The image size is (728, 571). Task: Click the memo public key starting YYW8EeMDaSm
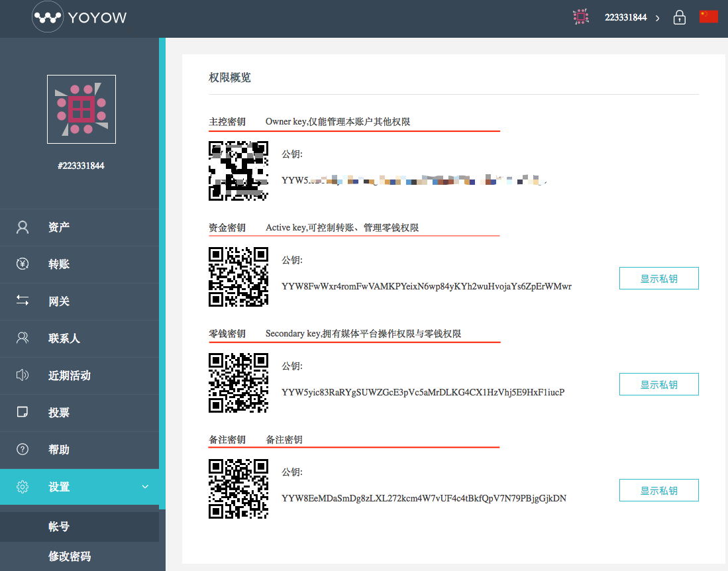[x=424, y=498]
